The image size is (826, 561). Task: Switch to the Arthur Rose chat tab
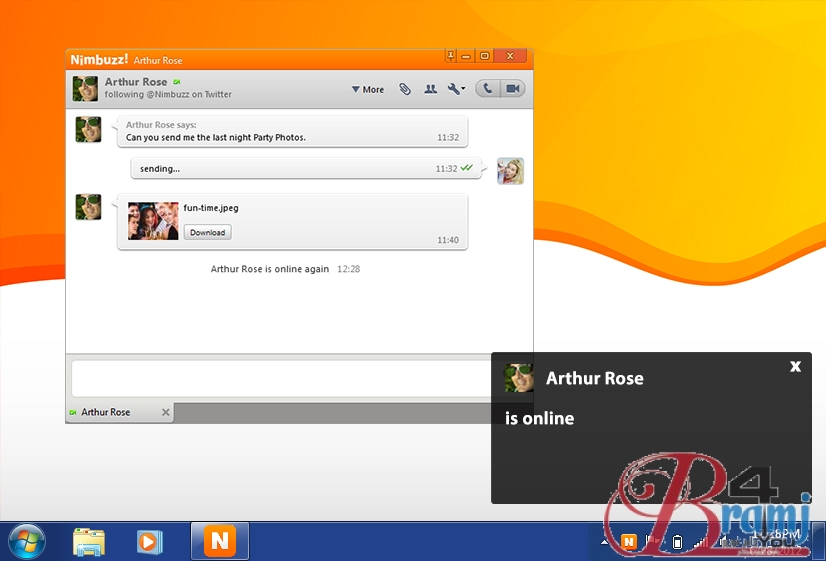tap(106, 412)
